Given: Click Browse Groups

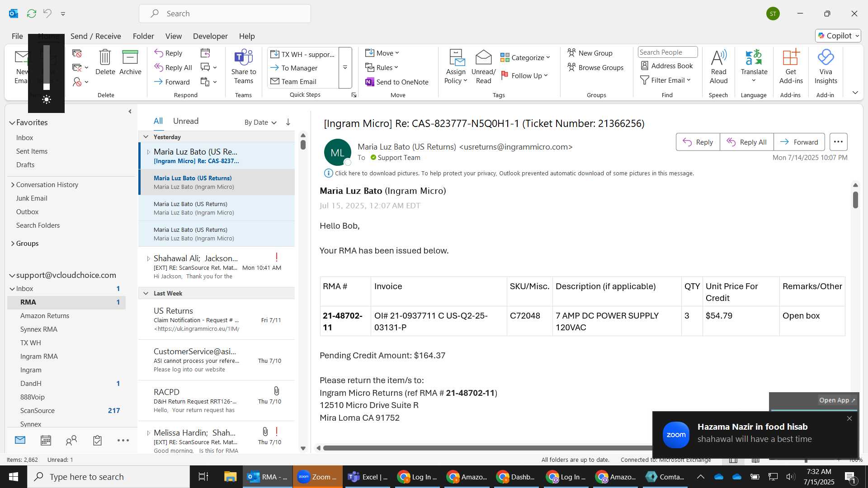Looking at the screenshot, I should point(595,67).
